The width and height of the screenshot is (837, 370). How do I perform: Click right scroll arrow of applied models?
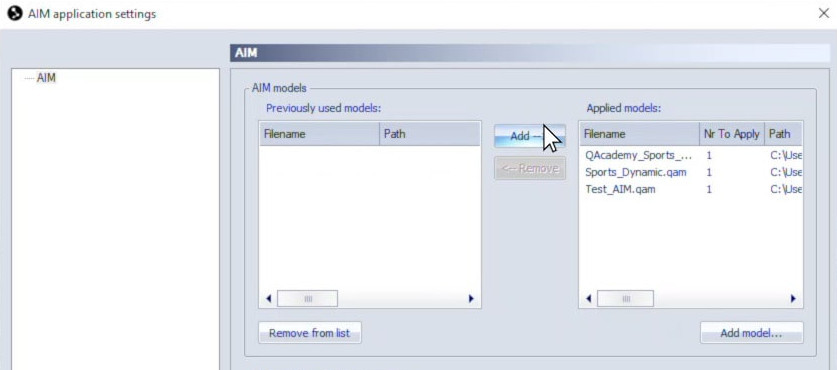click(x=793, y=298)
